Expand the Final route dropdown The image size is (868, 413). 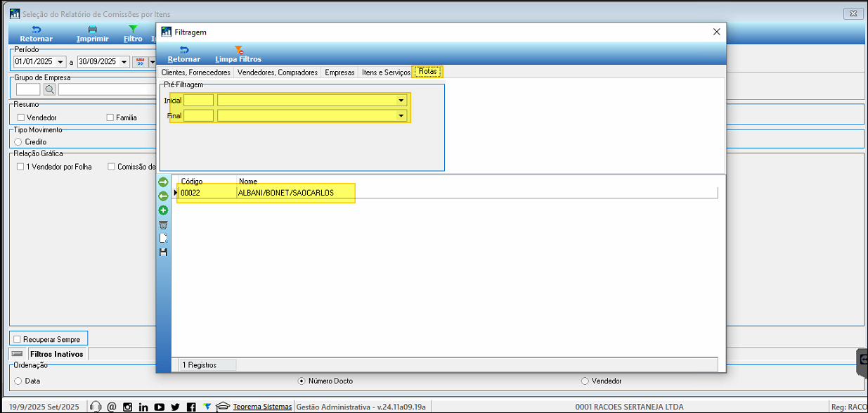[x=401, y=115]
